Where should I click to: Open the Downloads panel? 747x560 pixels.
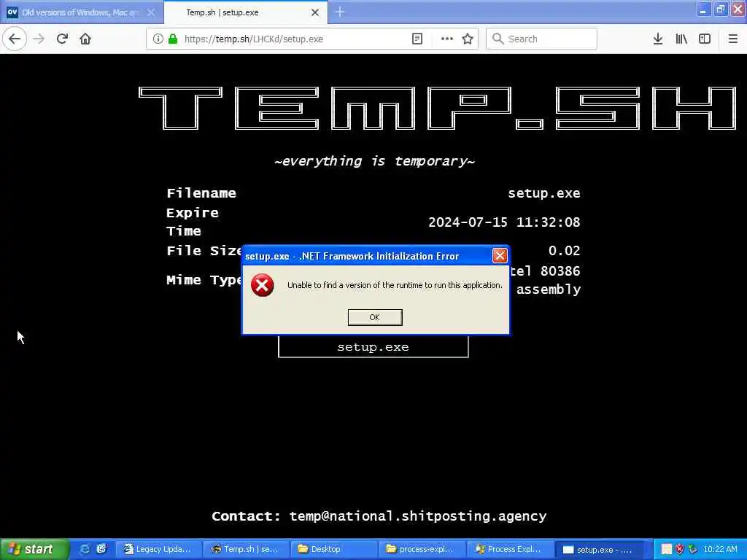658,39
